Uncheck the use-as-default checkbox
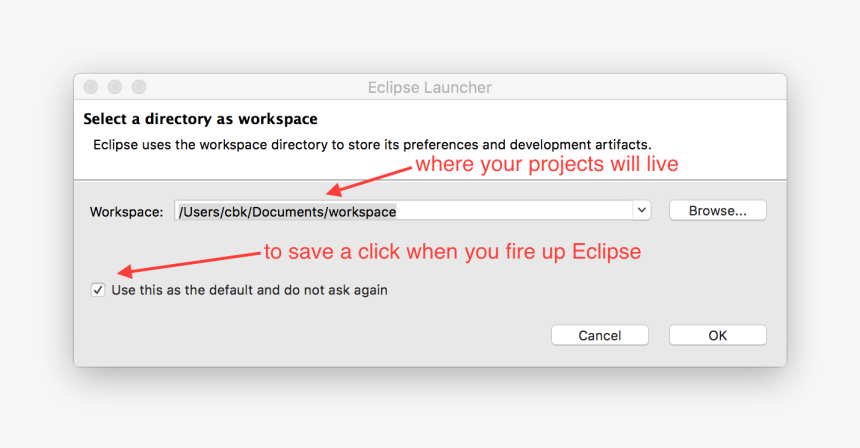This screenshot has height=448, width=860. click(98, 290)
